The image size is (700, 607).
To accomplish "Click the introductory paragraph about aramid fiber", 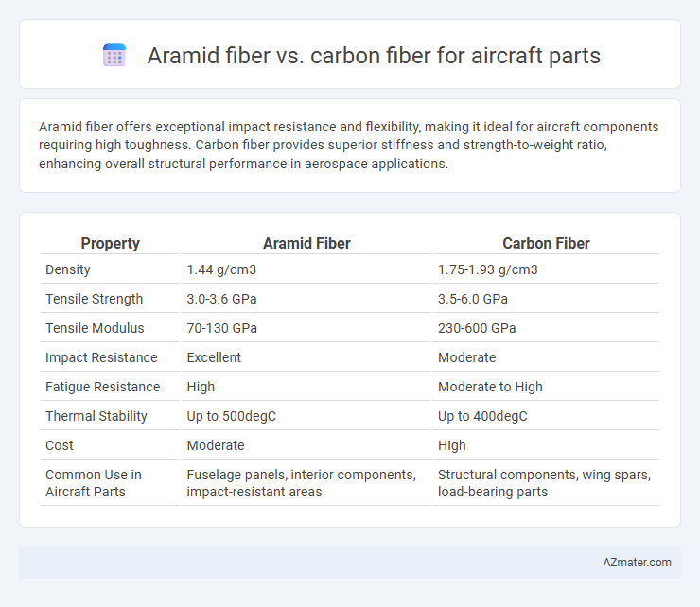I will pos(349,145).
